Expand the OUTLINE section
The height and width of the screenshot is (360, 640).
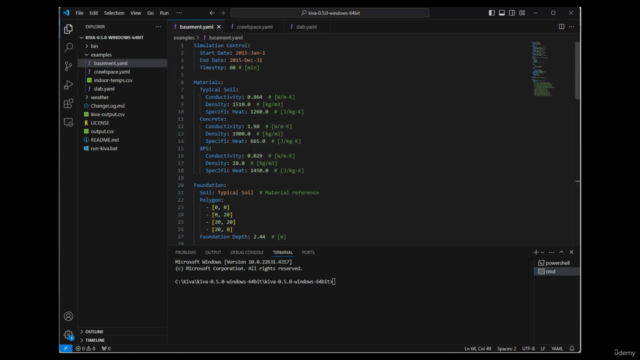[x=122, y=331]
